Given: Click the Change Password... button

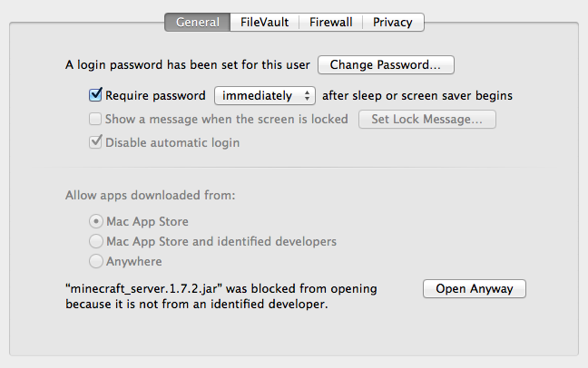Looking at the screenshot, I should 386,65.
